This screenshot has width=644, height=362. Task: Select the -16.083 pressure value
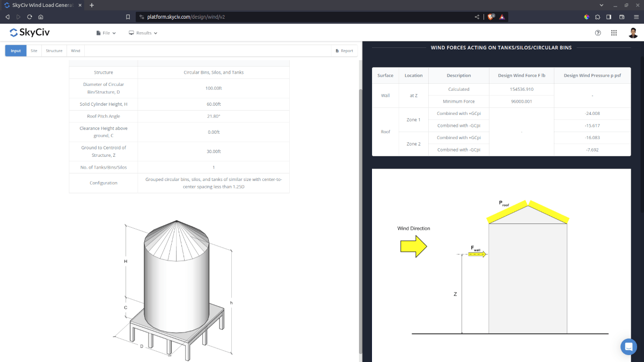point(592,137)
